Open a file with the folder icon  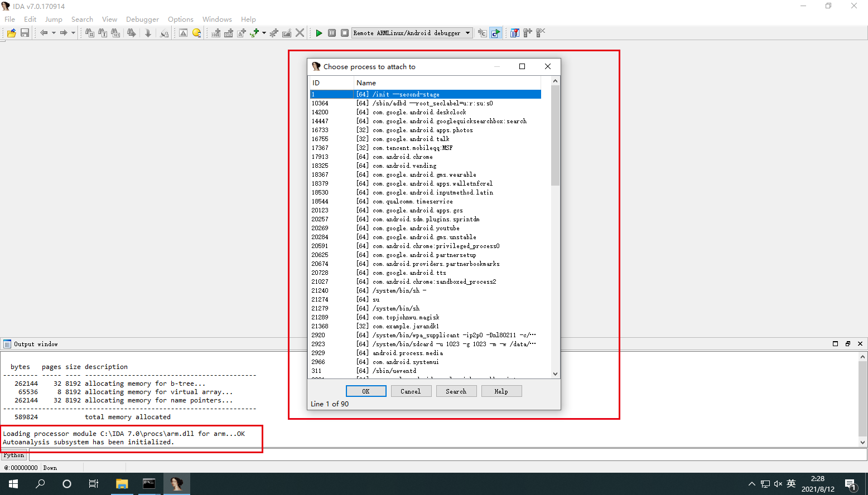pos(11,33)
